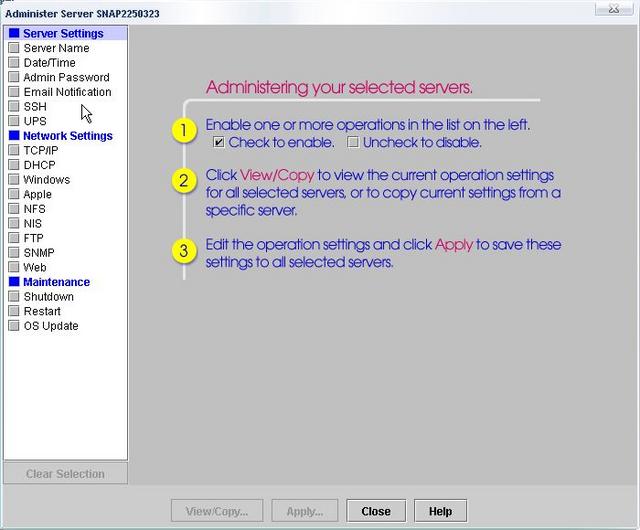This screenshot has height=530, width=640.
Task: Click the blue square beside Maintenance
Action: pyautogui.click(x=14, y=282)
